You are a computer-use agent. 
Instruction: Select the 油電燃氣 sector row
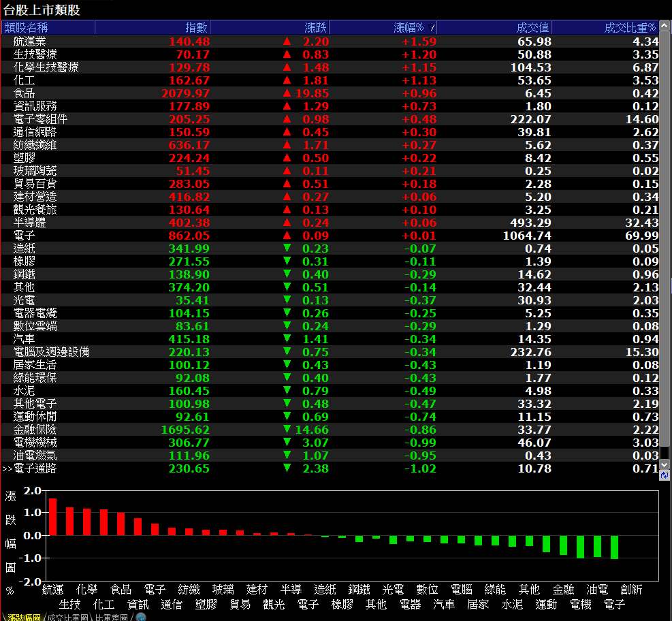[x=330, y=455]
